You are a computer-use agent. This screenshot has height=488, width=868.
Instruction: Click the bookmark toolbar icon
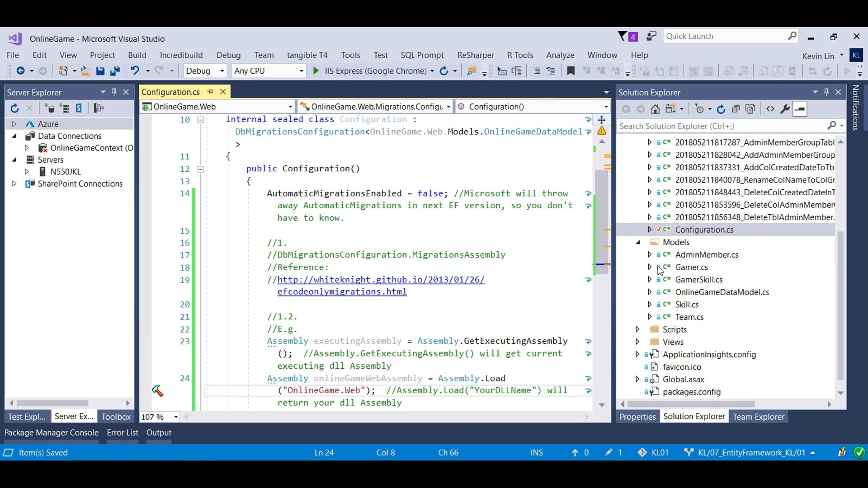[x=571, y=71]
